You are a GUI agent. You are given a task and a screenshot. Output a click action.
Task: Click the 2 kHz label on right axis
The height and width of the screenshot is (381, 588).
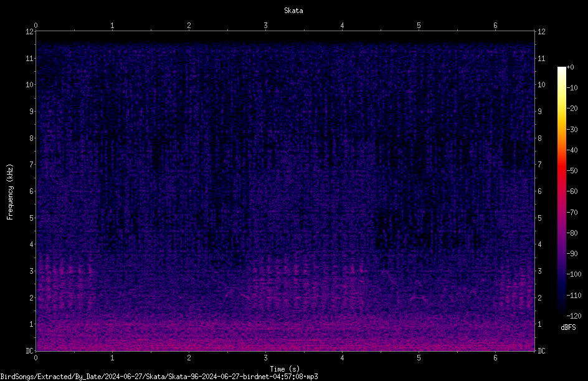[x=539, y=297]
